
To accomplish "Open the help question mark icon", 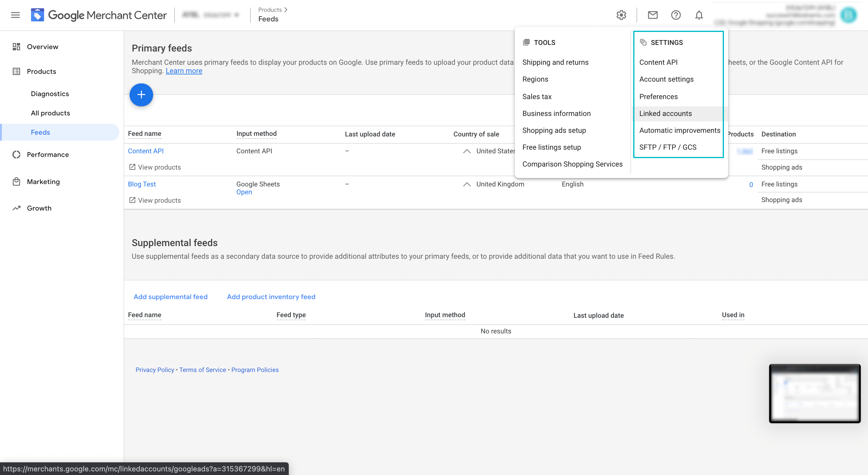I will pyautogui.click(x=676, y=15).
